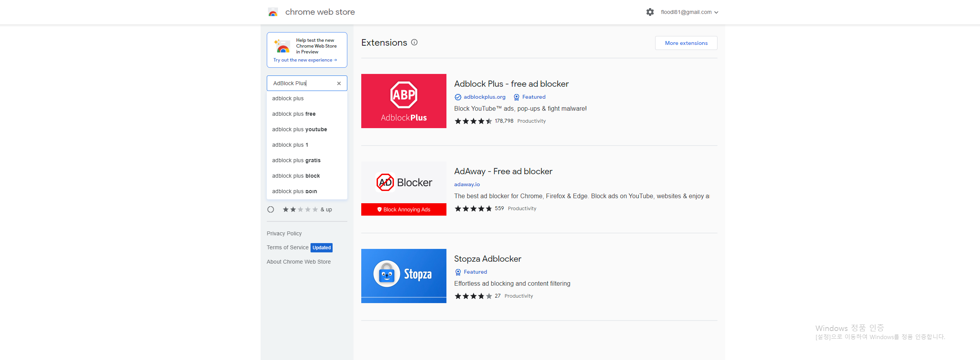Click star rating of AdAway

tap(473, 209)
